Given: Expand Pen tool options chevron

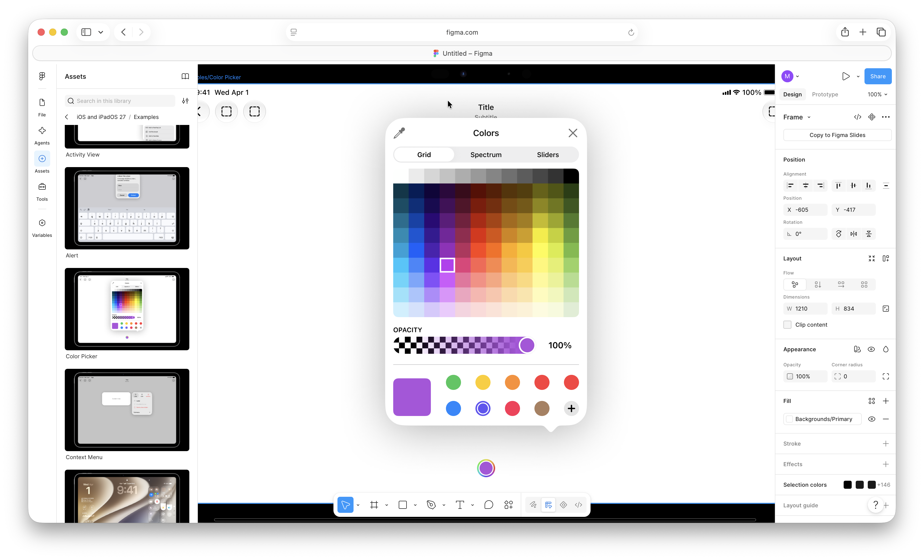Looking at the screenshot, I should tap(444, 505).
